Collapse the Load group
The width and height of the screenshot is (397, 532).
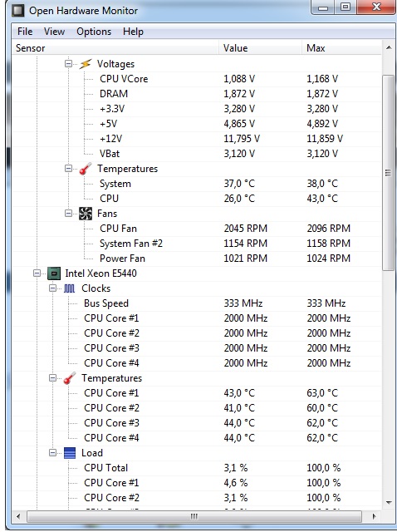tap(53, 453)
